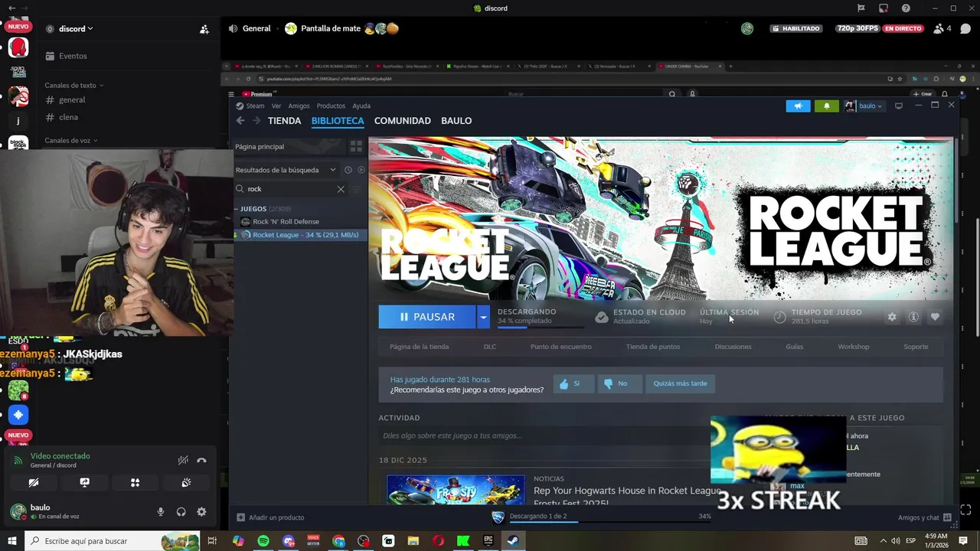Click Steam's back navigation arrow
The height and width of the screenshot is (551, 980).
click(x=240, y=121)
